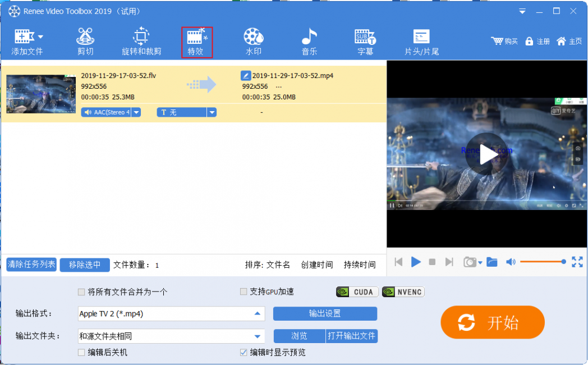Expand the snapshot camera dropdown arrow

480,263
